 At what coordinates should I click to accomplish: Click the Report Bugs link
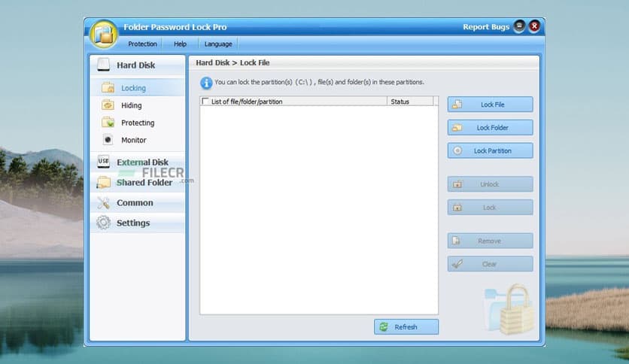486,27
